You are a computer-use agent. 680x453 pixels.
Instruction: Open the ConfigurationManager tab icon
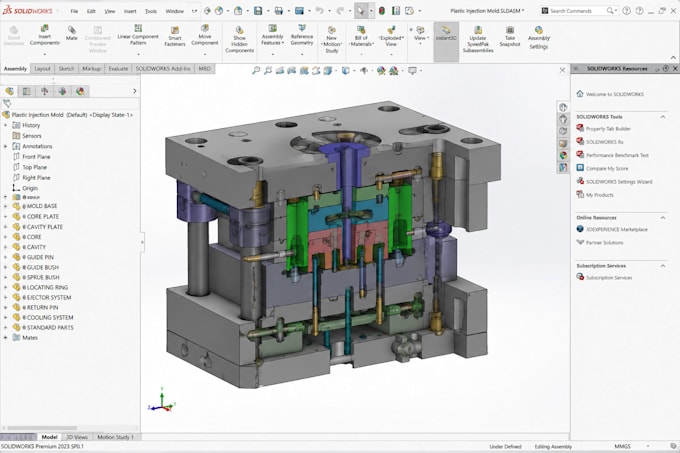pos(45,91)
